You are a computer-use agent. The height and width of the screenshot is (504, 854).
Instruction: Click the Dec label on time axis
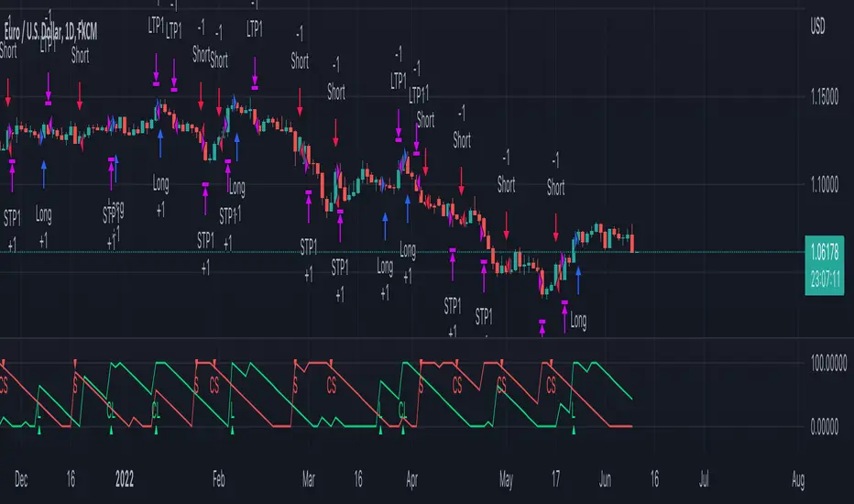(21, 479)
